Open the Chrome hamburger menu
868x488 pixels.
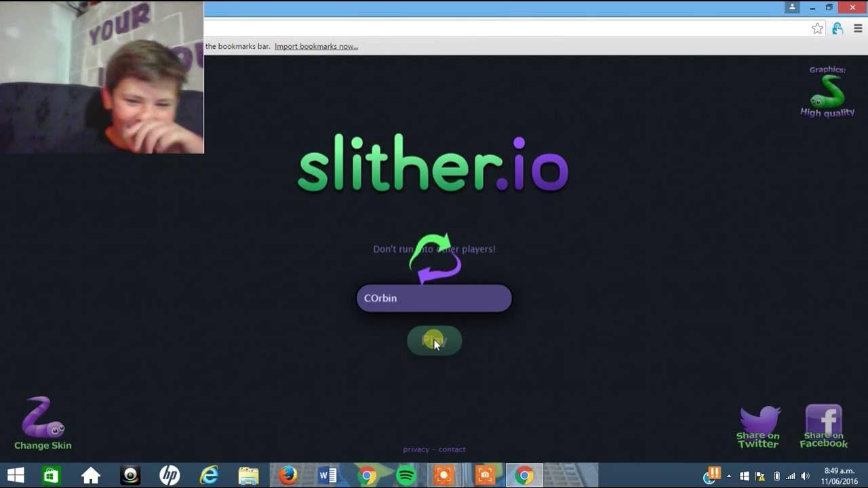pos(858,28)
